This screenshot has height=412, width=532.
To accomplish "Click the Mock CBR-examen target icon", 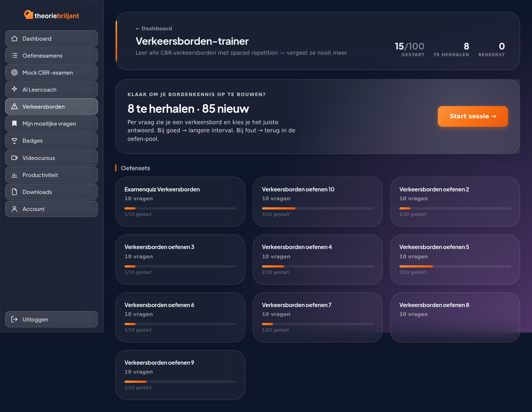I will pos(14,73).
